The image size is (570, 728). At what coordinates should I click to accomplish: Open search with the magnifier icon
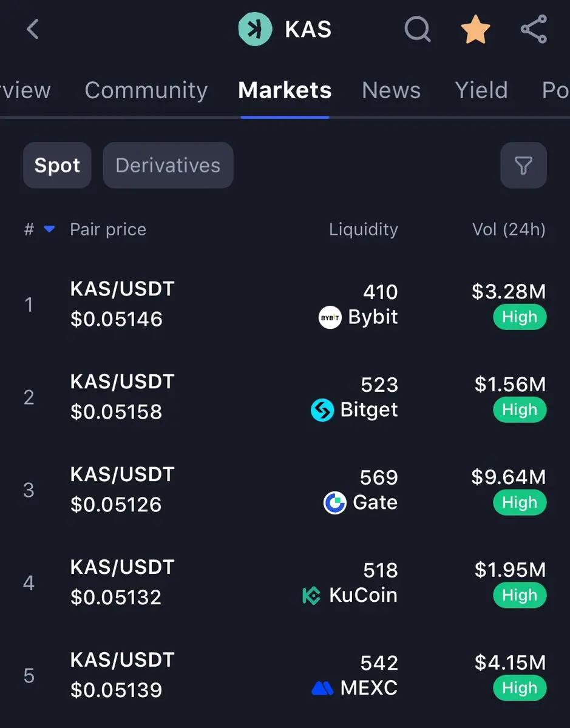coord(417,29)
